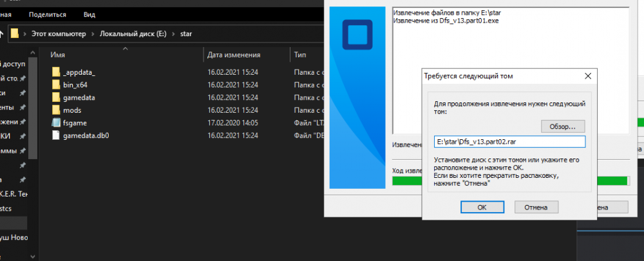Sort by the Тип column header
The image size is (644, 261).
point(299,55)
